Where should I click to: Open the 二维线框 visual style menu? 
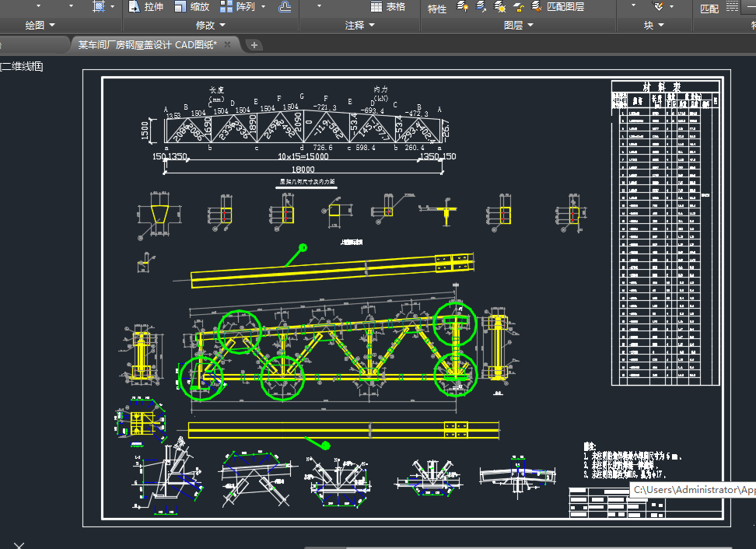[22, 67]
